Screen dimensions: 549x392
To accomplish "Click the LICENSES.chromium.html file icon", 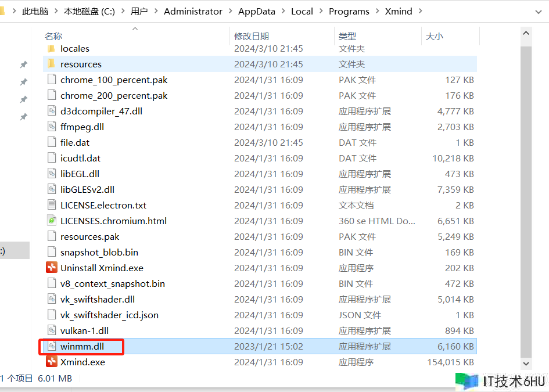I will point(52,221).
